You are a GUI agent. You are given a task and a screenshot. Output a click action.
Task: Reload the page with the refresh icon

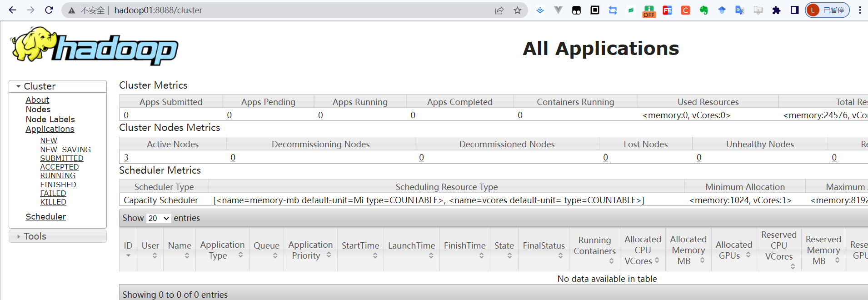coord(49,10)
